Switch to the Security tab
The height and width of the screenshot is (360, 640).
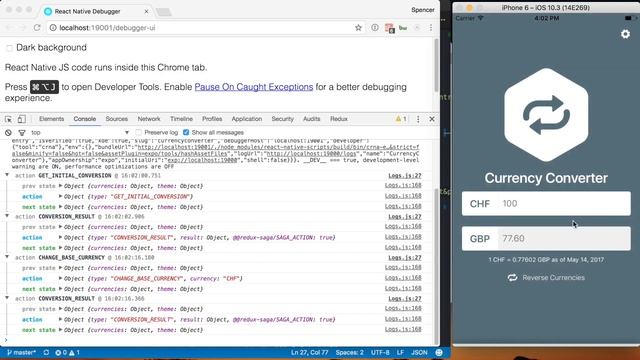tap(282, 119)
